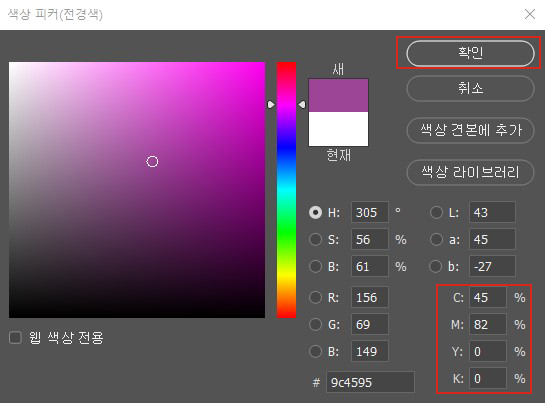This screenshot has width=545, height=403.
Task: Select the Lab a radio button
Action: coord(436,239)
